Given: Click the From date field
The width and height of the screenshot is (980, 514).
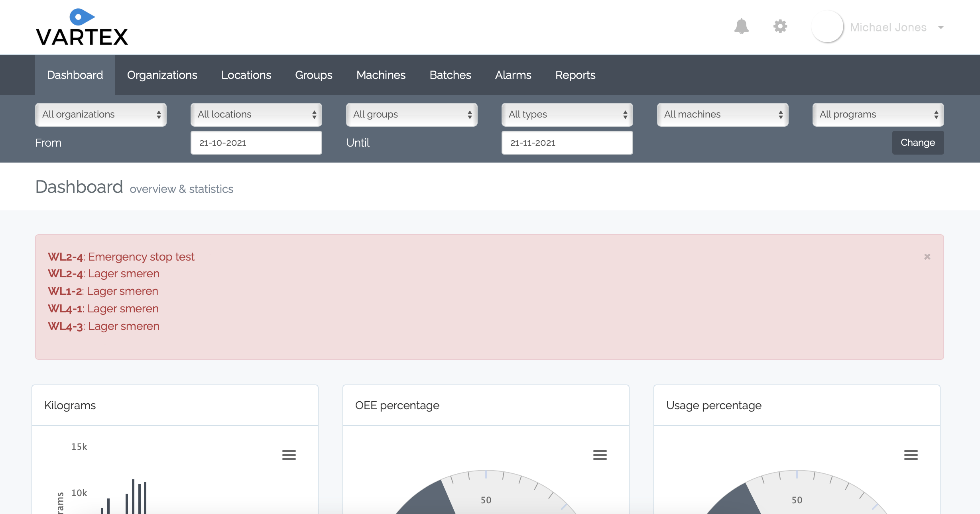Looking at the screenshot, I should 256,143.
